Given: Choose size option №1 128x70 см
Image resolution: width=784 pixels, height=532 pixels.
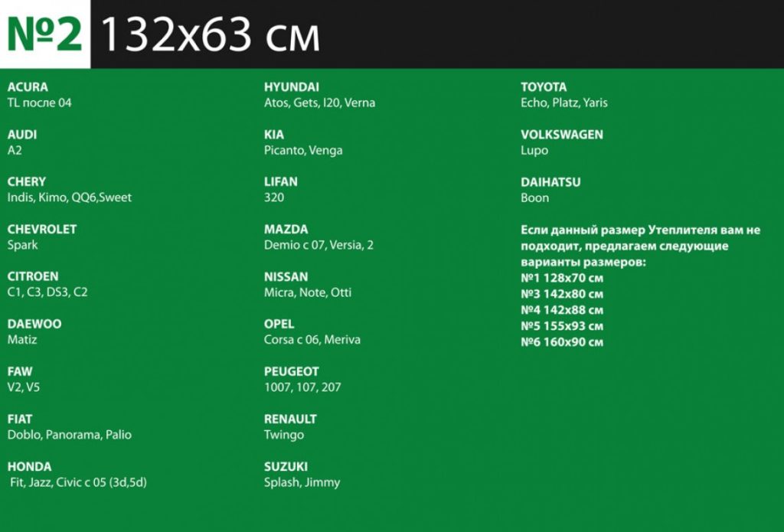Looking at the screenshot, I should coord(562,278).
